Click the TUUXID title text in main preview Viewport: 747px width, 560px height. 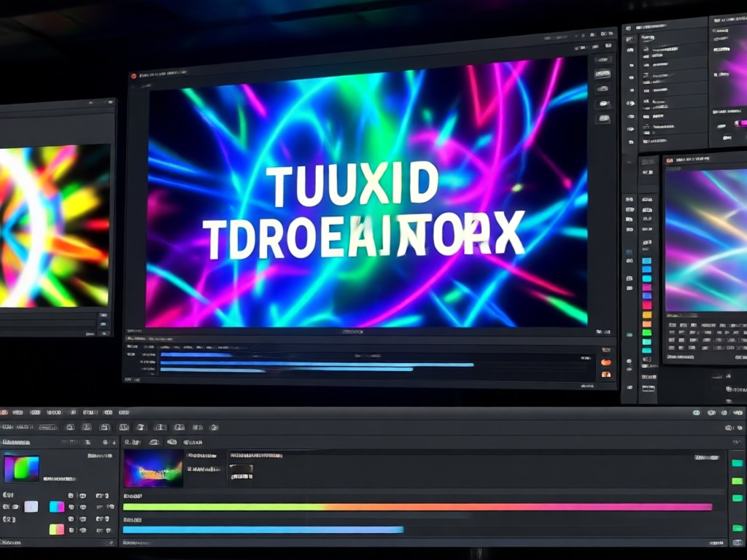[352, 183]
